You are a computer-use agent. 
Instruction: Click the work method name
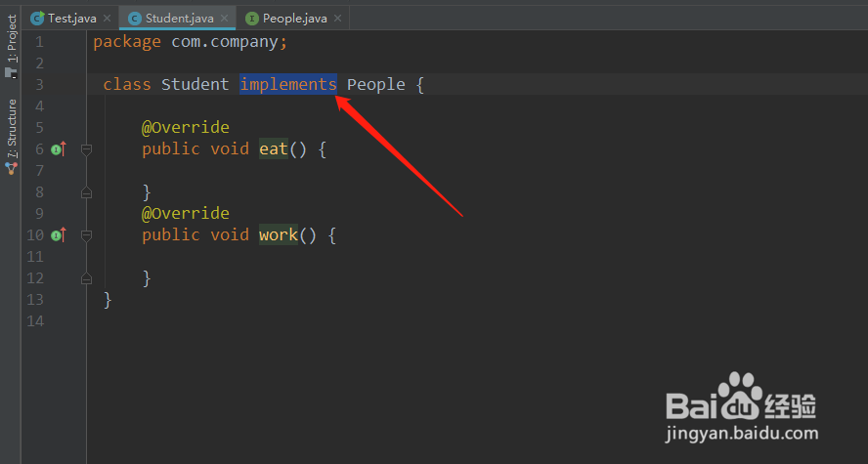point(279,235)
